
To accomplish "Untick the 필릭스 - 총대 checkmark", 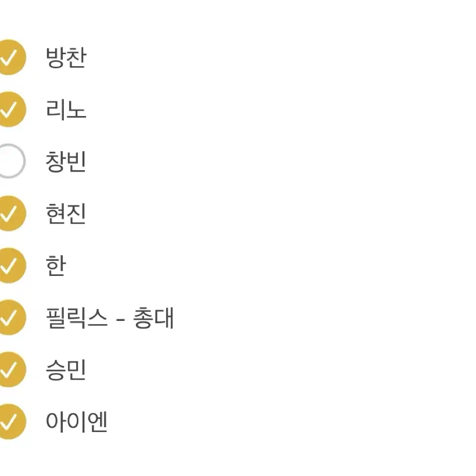I will click(11, 317).
